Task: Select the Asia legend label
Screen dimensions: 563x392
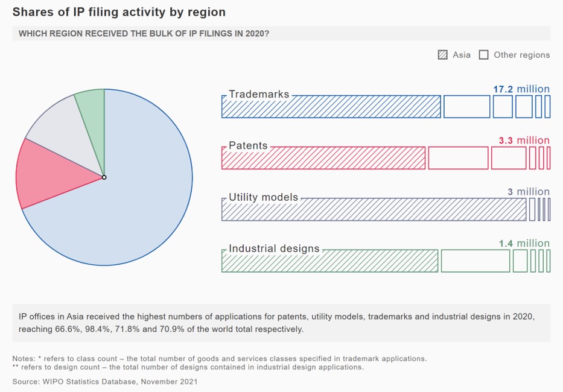Action: coord(462,55)
